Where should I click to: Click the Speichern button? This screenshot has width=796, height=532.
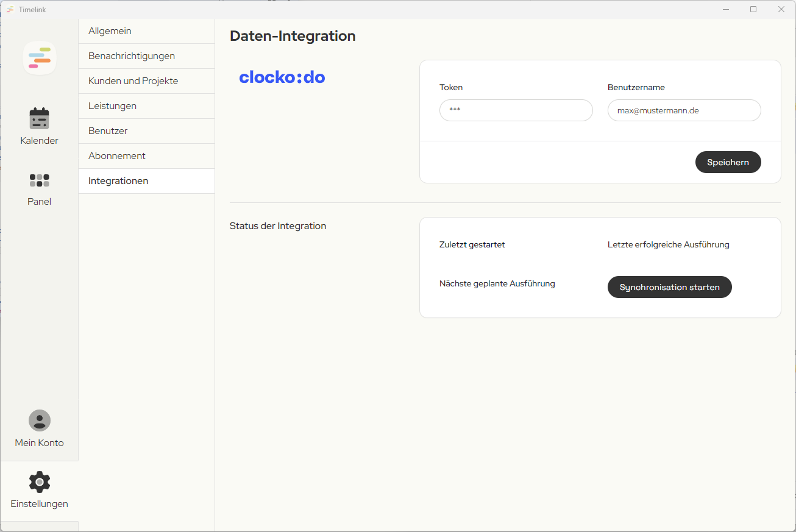point(728,162)
